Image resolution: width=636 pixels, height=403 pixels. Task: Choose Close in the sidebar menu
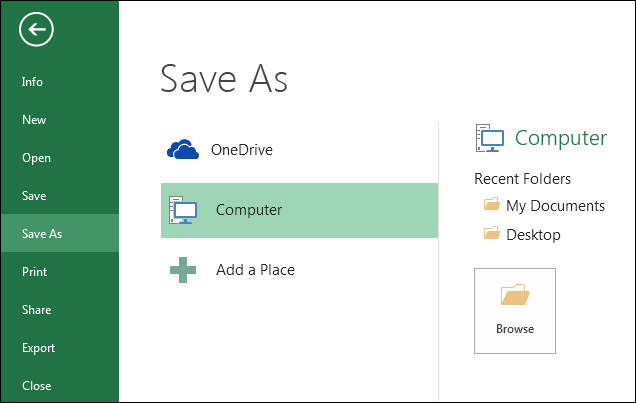click(x=36, y=386)
